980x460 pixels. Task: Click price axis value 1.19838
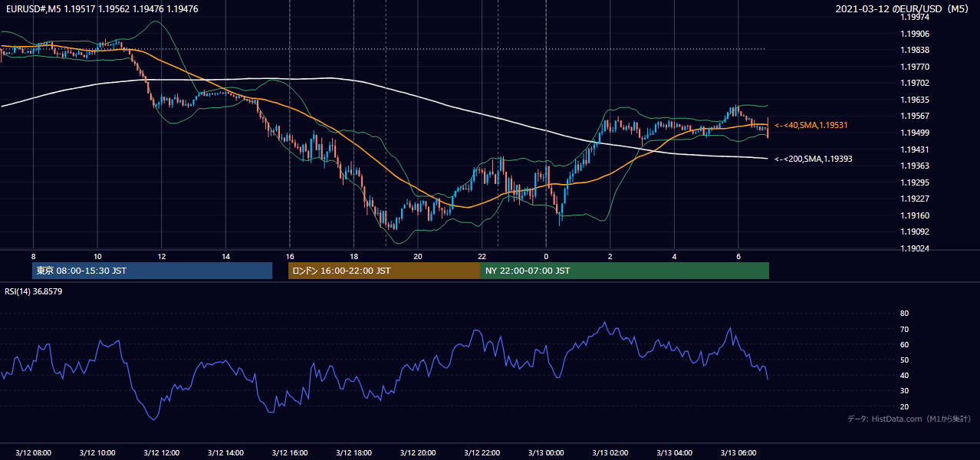915,51
